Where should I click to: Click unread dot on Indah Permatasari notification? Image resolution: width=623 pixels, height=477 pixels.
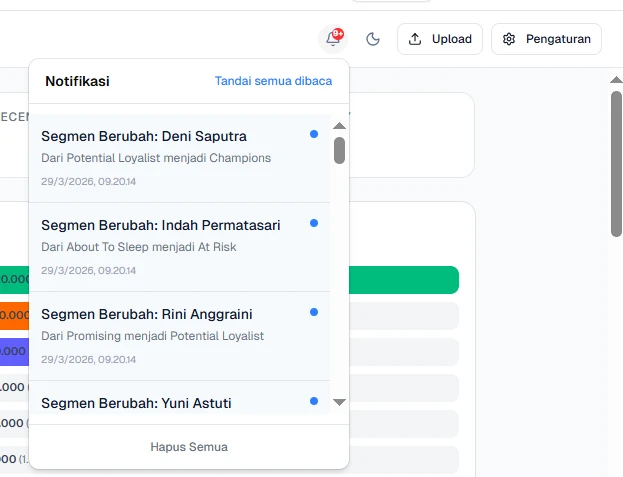(x=314, y=223)
